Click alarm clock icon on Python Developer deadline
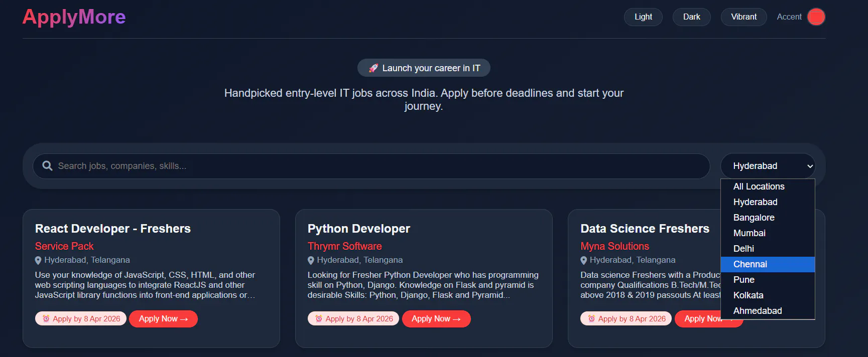Viewport: 868px width, 357px height. click(319, 318)
